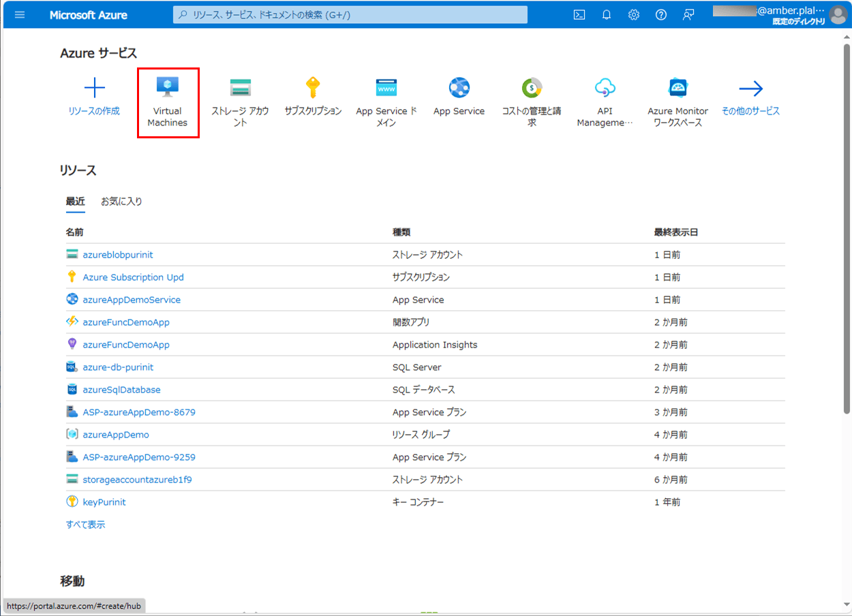Open the ASP-azureAppDemo-9259 link
The height and width of the screenshot is (616, 852).
pos(139,457)
